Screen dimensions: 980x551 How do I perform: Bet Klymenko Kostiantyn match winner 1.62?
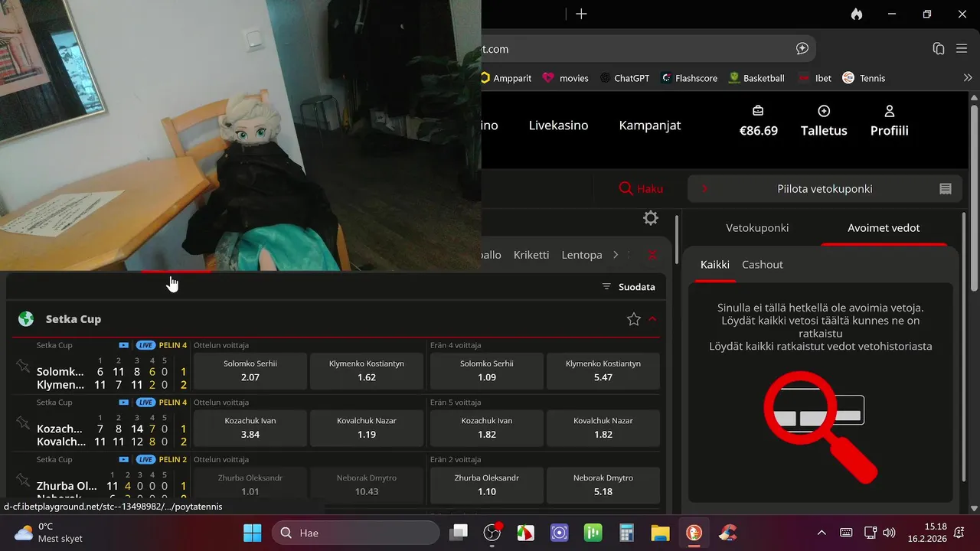(x=367, y=370)
